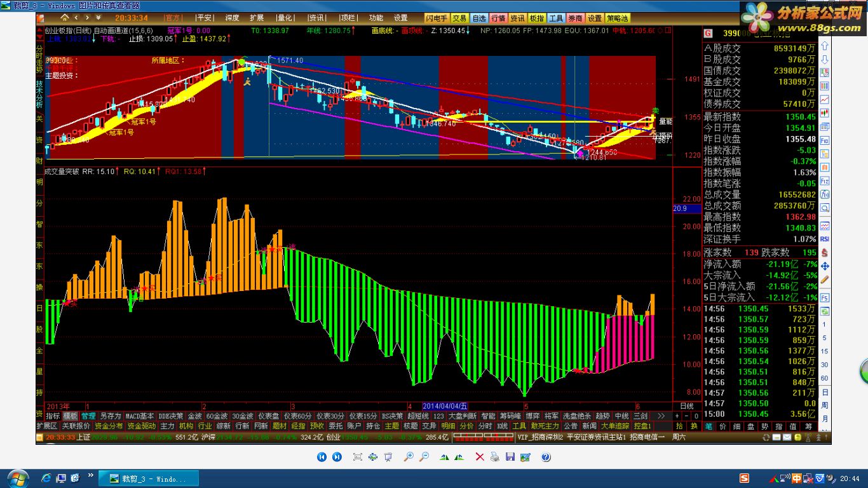
Task: Select the MACD基本 indicator tab
Action: [139, 416]
